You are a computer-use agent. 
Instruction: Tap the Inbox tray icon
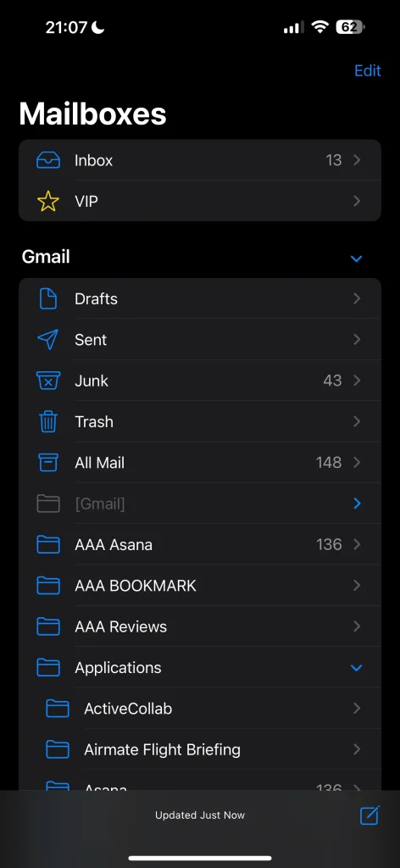(48, 160)
